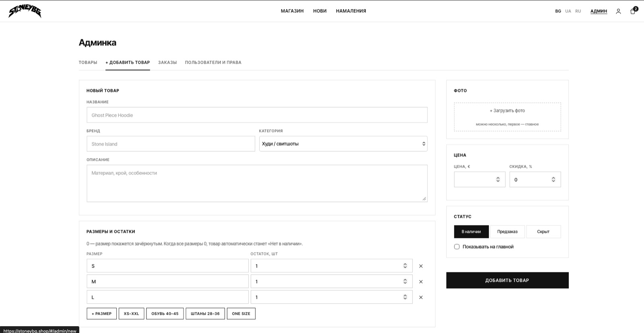The image size is (644, 333).
Task: Open the shopping cart icon
Action: [x=633, y=11]
